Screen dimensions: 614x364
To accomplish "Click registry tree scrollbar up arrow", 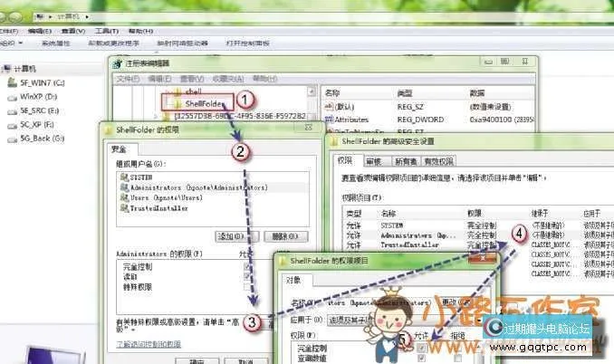I will point(312,91).
